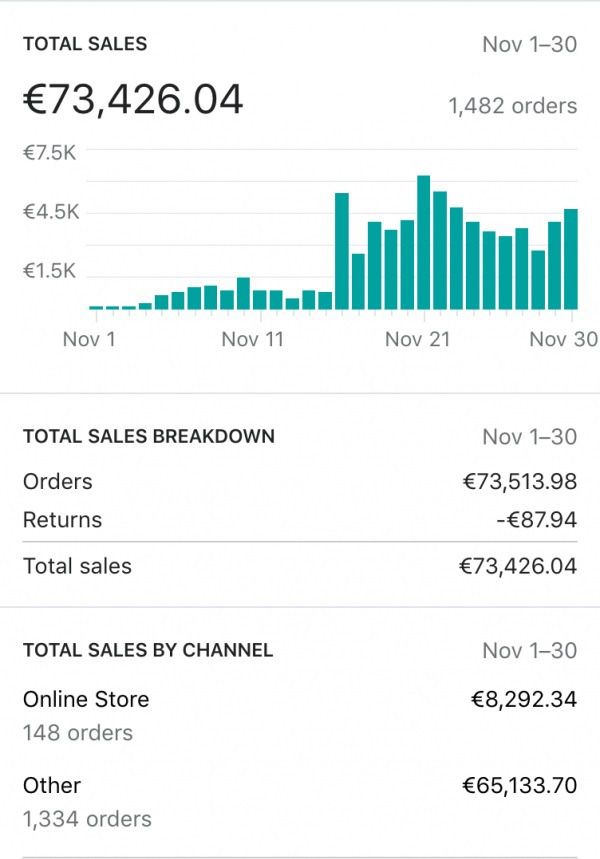The image size is (600, 859).
Task: Select the Nov 1–30 date range on Total Sales
Action: [x=529, y=44]
